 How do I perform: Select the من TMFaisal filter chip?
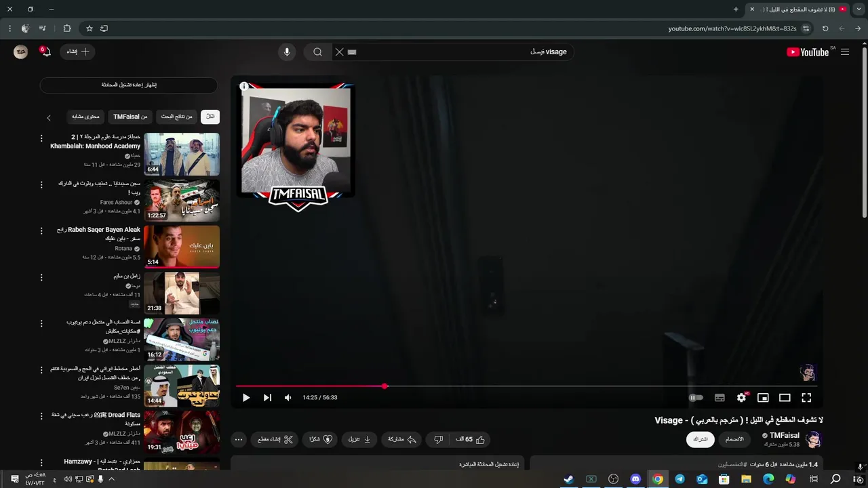130,117
